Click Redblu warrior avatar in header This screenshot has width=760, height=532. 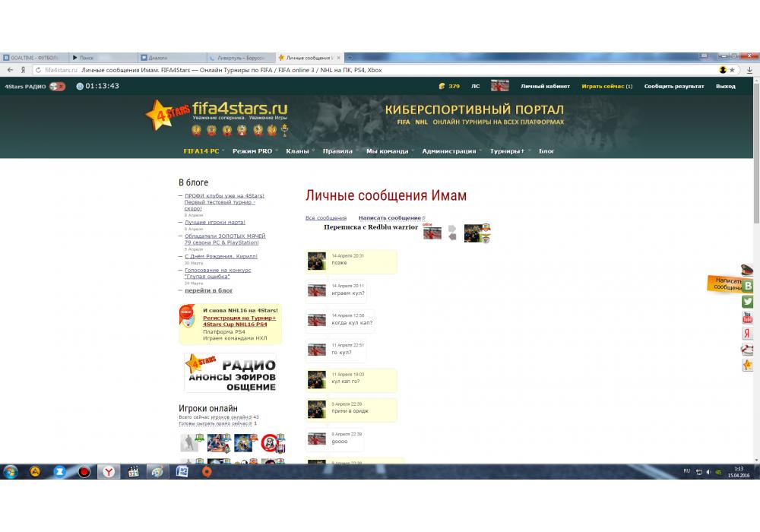432,233
